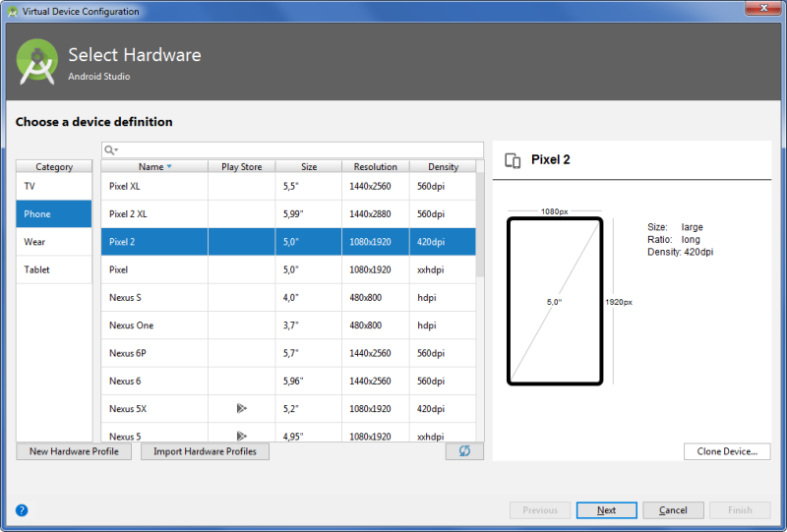Close the Virtual Device Configuration window
This screenshot has width=787, height=532.
(763, 8)
